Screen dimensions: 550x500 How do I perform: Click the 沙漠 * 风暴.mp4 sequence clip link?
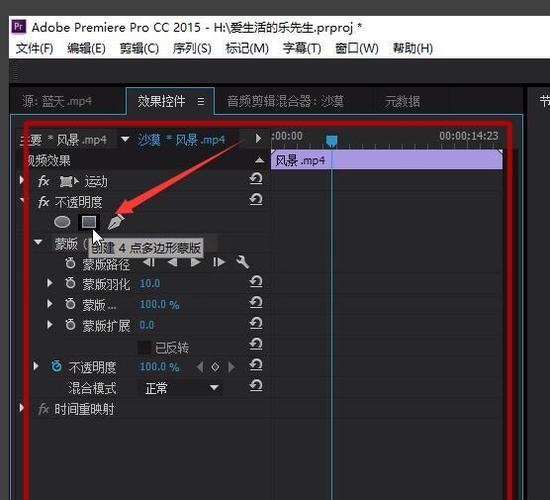click(181, 140)
